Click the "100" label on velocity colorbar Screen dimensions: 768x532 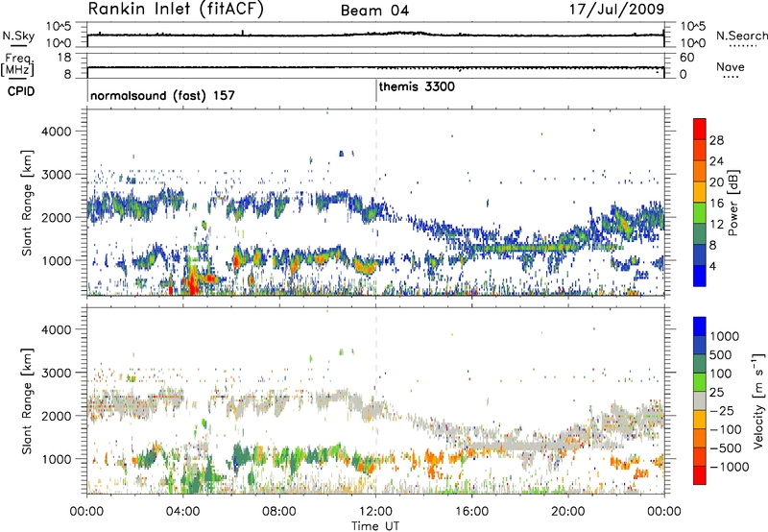(x=721, y=374)
